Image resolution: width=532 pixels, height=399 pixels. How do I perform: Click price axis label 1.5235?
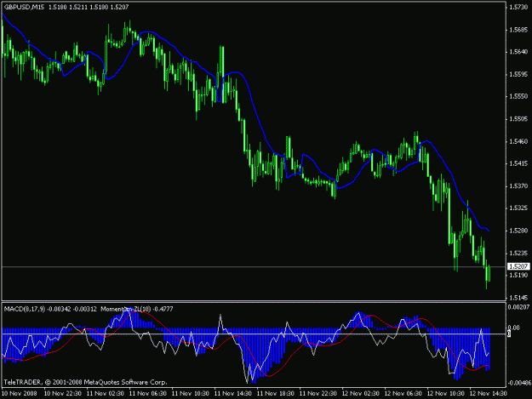pos(518,253)
